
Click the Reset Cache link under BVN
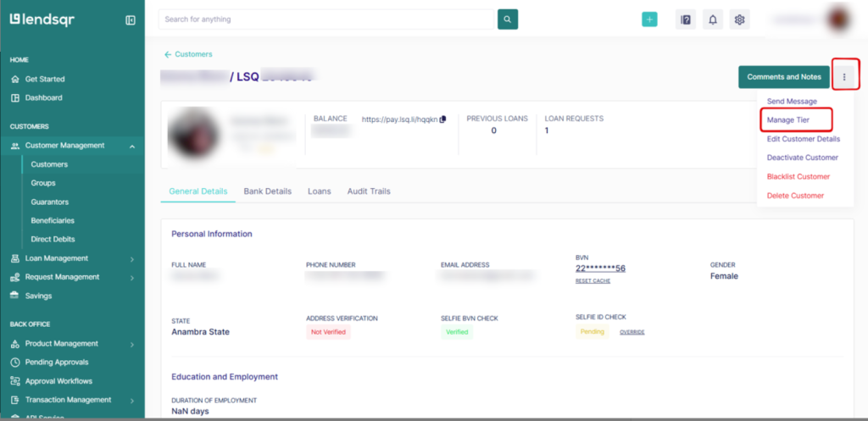click(593, 280)
